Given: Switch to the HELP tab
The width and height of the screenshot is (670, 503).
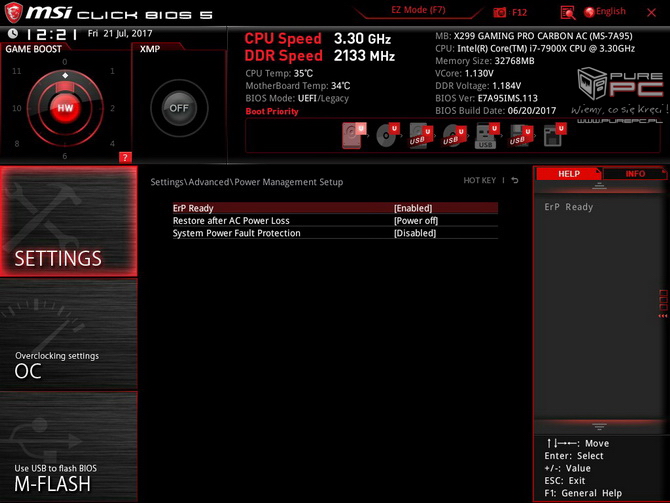Looking at the screenshot, I should coord(569,174).
